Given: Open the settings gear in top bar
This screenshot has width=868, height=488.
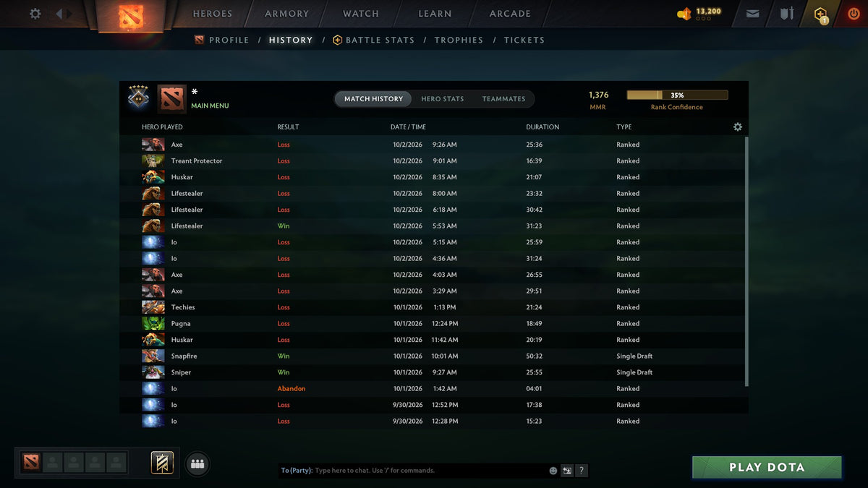Looking at the screenshot, I should pos(35,14).
